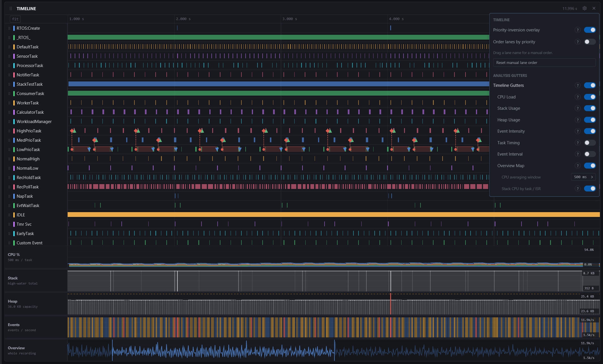The width and height of the screenshot is (603, 364).
Task: Click the fit button
Action: tap(15, 19)
